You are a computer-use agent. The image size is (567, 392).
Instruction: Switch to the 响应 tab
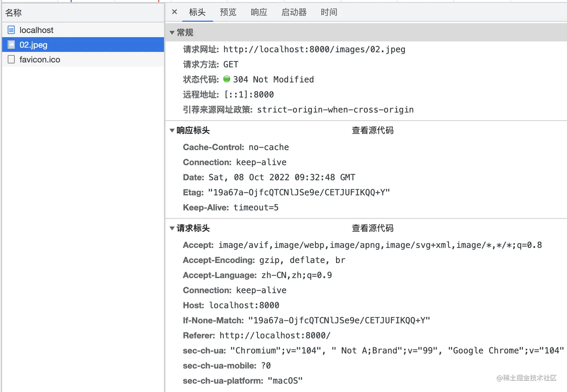coord(259,12)
